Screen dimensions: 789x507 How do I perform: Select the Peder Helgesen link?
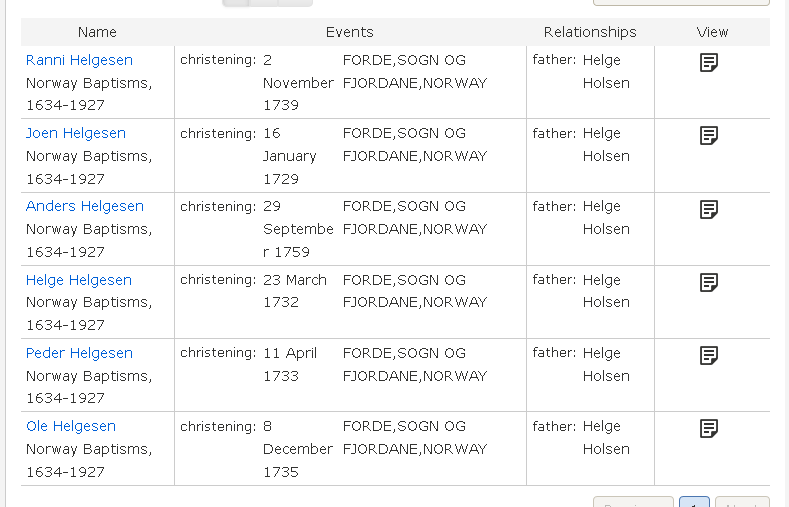pos(79,353)
